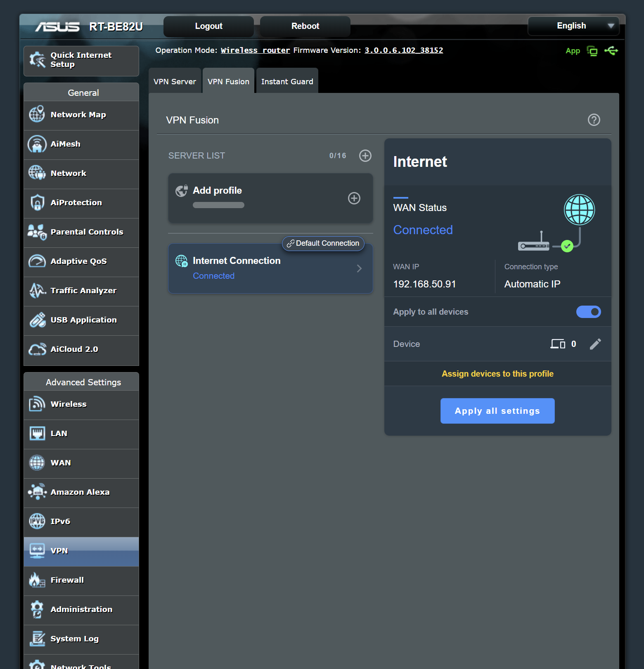This screenshot has width=644, height=669.
Task: Click the Quick Internet Setup icon
Action: pos(37,60)
